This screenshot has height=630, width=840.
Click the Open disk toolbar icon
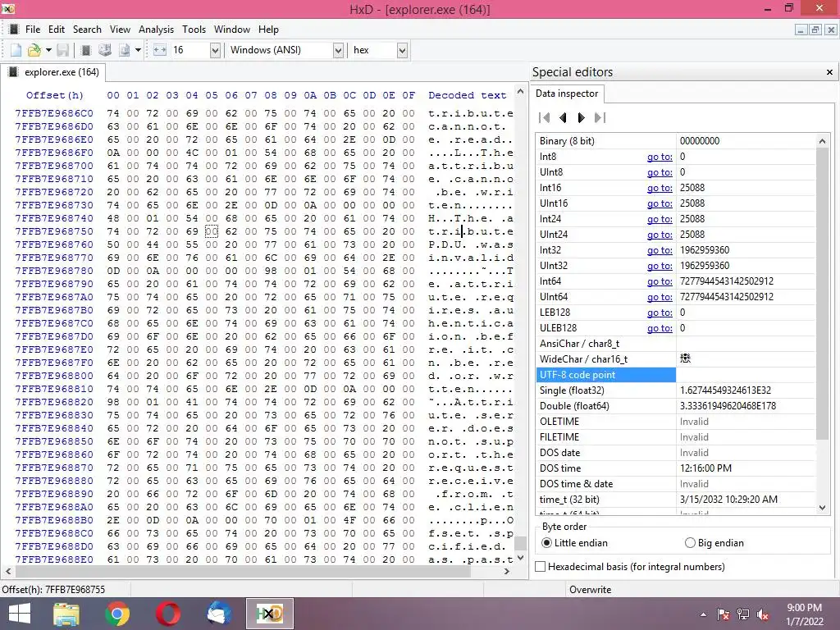[105, 50]
